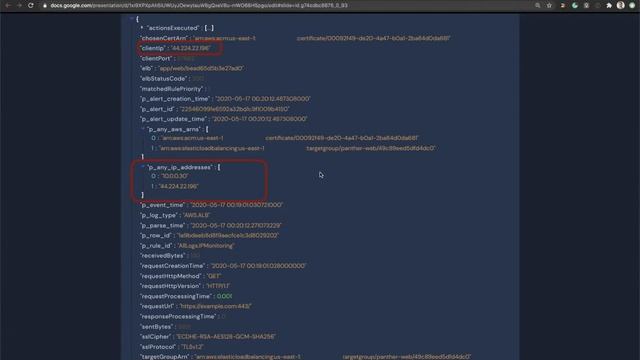Open the profile avatar in the browser toolbar

pos(620,5)
